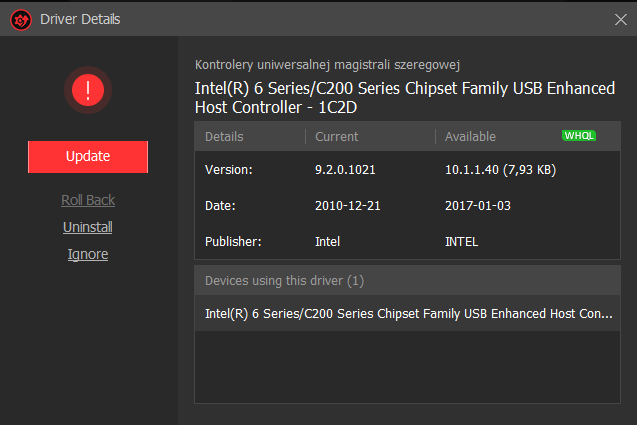Click the Driver Booster logo icon
This screenshot has height=425, width=638.
(x=21, y=20)
